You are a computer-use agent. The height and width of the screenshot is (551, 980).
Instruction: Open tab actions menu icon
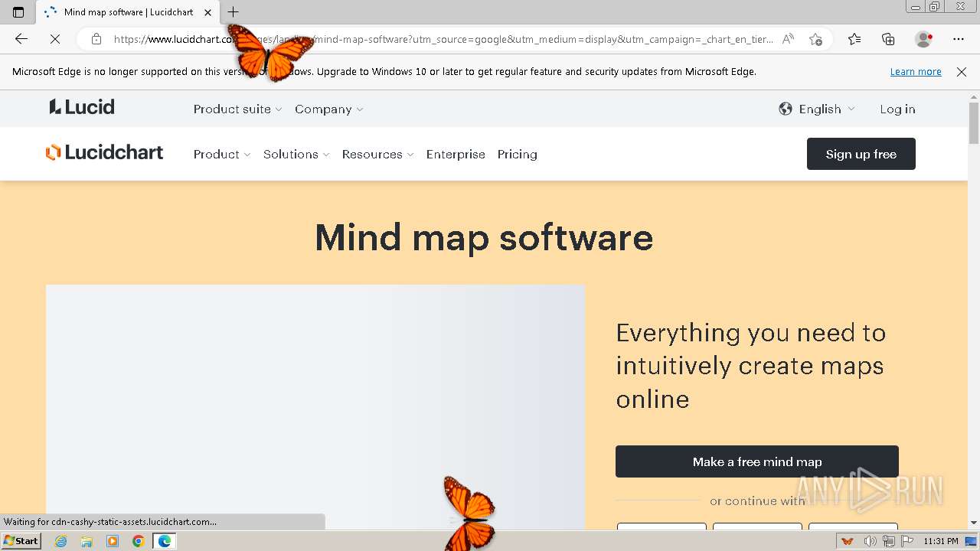(18, 12)
